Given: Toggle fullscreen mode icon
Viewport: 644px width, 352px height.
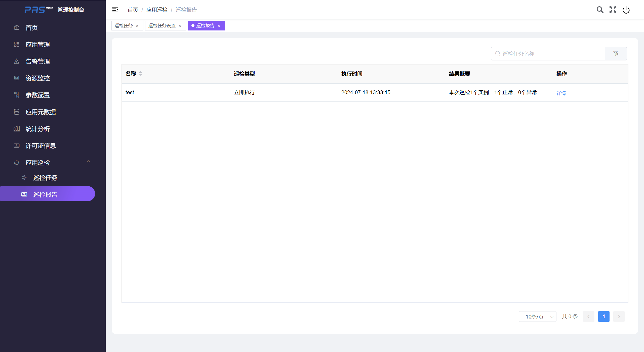Looking at the screenshot, I should (x=613, y=10).
